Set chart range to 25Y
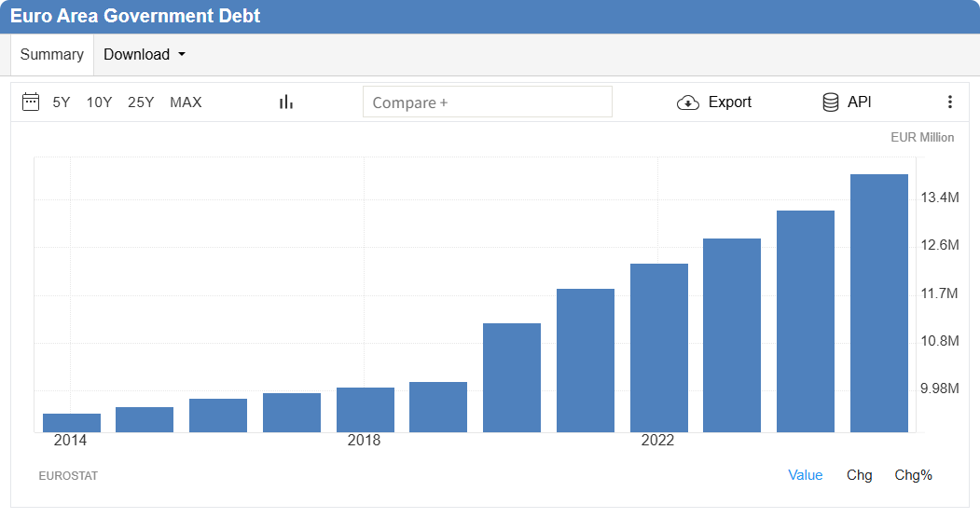The image size is (980, 518). click(x=141, y=102)
